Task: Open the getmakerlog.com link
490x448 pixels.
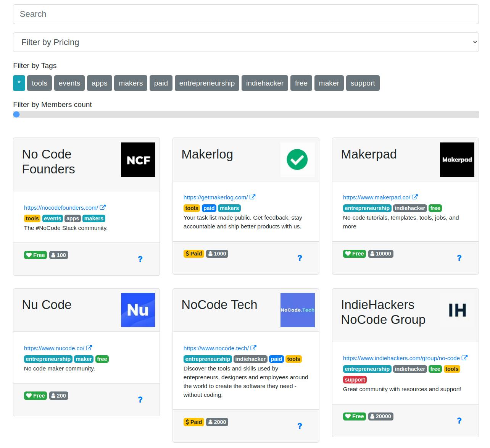Action: (x=216, y=197)
